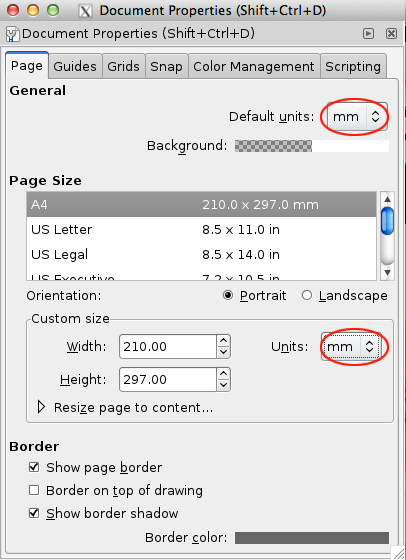Open the Default units dropdown
Image resolution: width=406 pixels, height=560 pixels.
357,116
